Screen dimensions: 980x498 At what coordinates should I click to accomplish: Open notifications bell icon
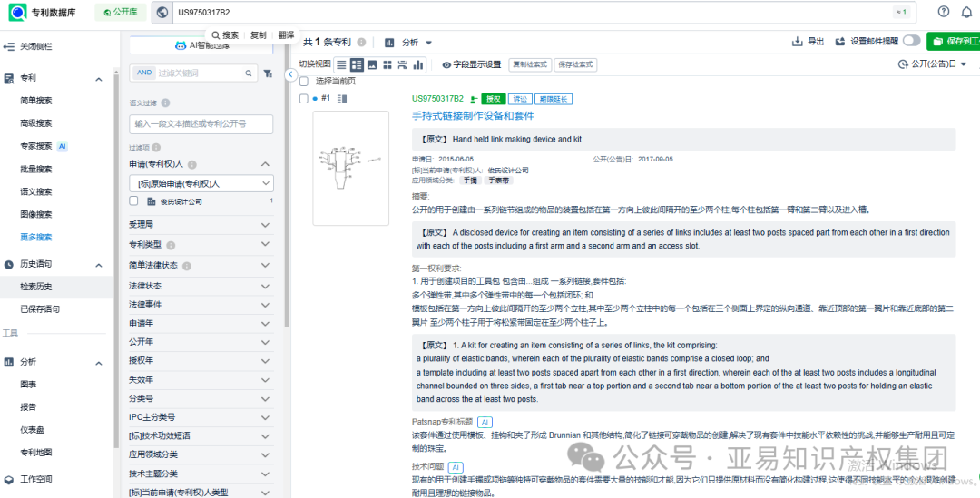point(966,12)
